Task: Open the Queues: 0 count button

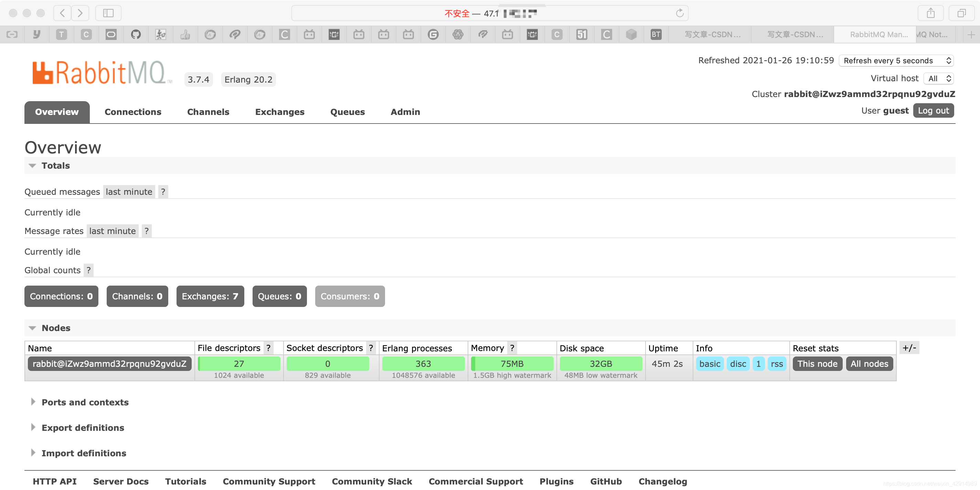Action: pyautogui.click(x=280, y=296)
